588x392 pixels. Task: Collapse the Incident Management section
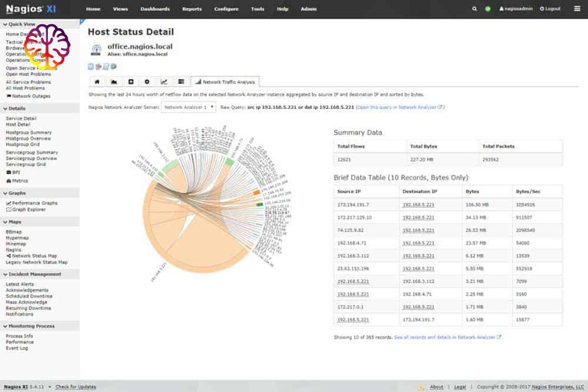32,274
